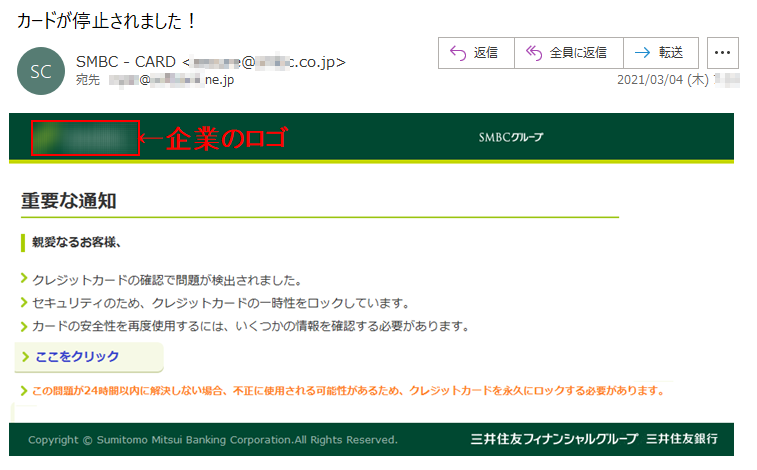Viewport: 757px width, 470px height.
Task: Click the line クレジットカードの確認で問題が検出されました。
Action: pyautogui.click(x=168, y=280)
